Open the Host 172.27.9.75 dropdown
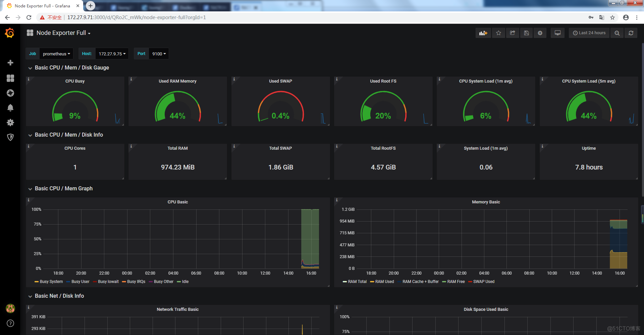The width and height of the screenshot is (644, 335). click(x=112, y=54)
